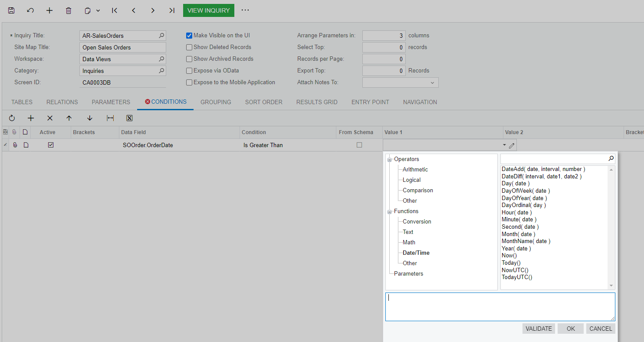Switch to the RELATIONS tab
The image size is (644, 342).
pos(62,102)
